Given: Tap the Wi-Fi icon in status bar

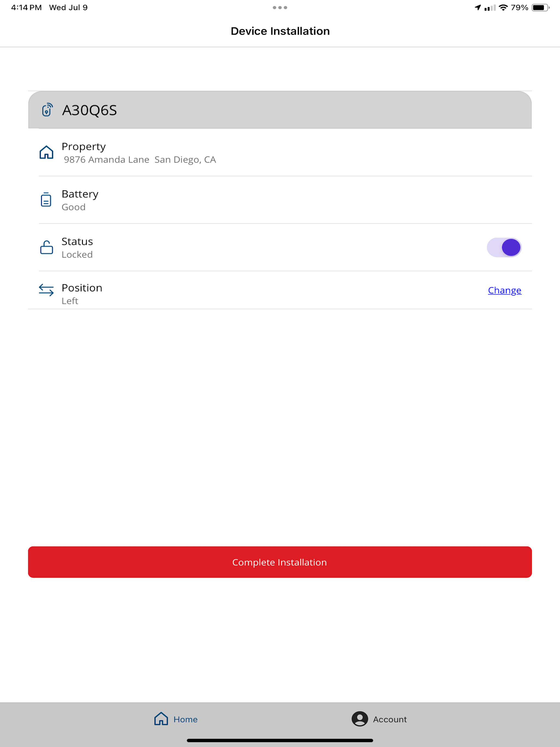Looking at the screenshot, I should pyautogui.click(x=503, y=7).
